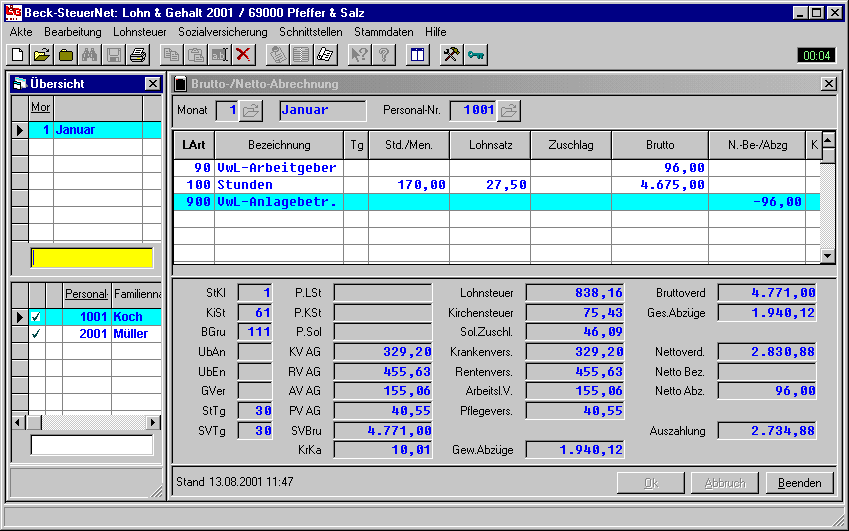The width and height of the screenshot is (849, 531).
Task: Click the P.LSt empty field
Action: [x=383, y=293]
